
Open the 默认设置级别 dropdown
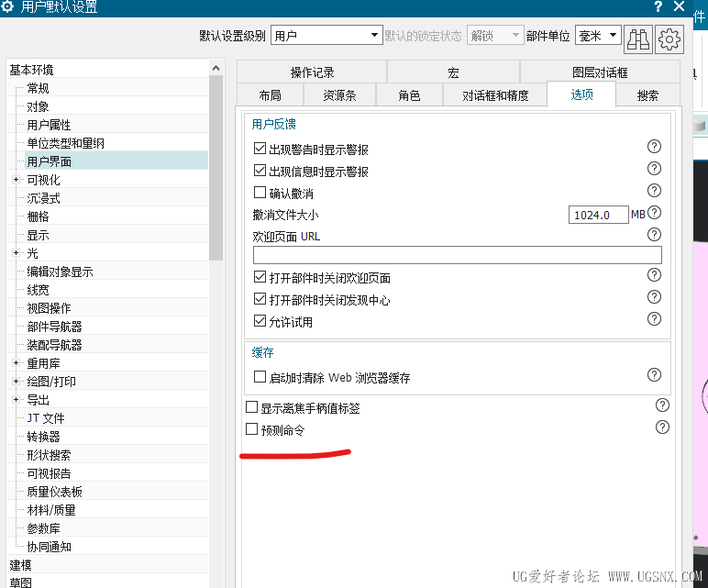click(326, 35)
